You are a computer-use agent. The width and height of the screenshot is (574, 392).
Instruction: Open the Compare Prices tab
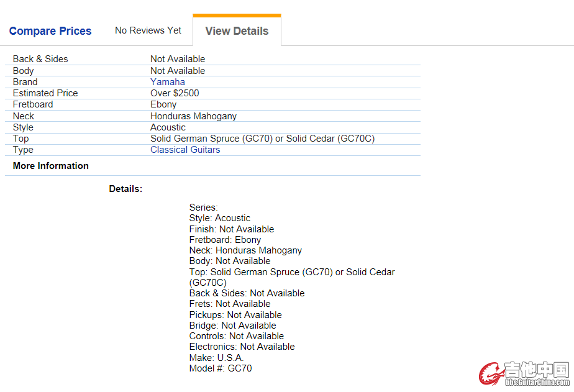[x=50, y=31]
